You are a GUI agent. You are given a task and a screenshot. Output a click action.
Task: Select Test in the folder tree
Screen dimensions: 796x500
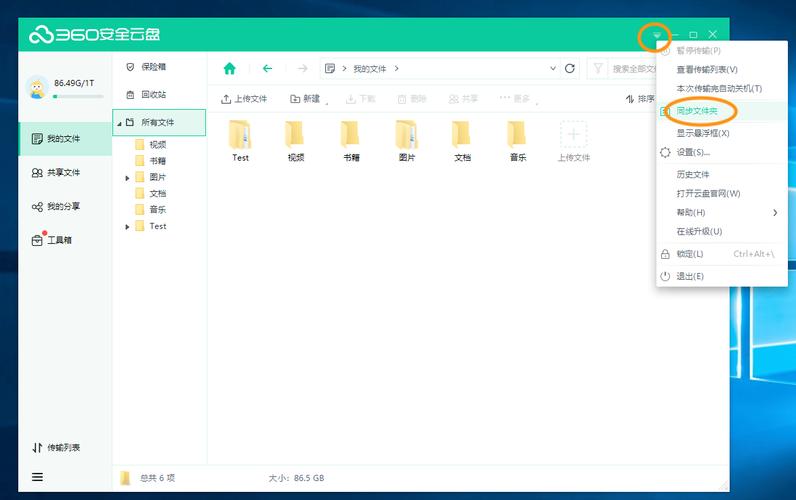click(x=157, y=226)
